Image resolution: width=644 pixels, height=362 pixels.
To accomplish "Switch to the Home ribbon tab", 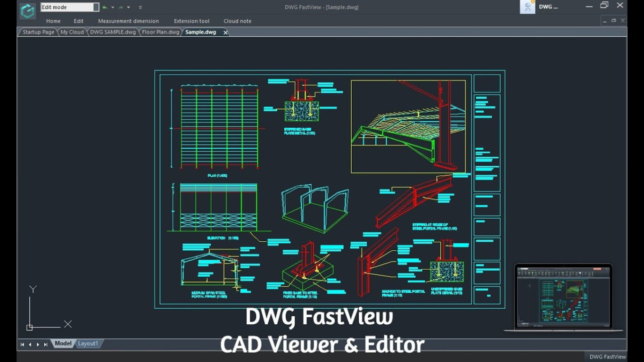I will click(53, 21).
